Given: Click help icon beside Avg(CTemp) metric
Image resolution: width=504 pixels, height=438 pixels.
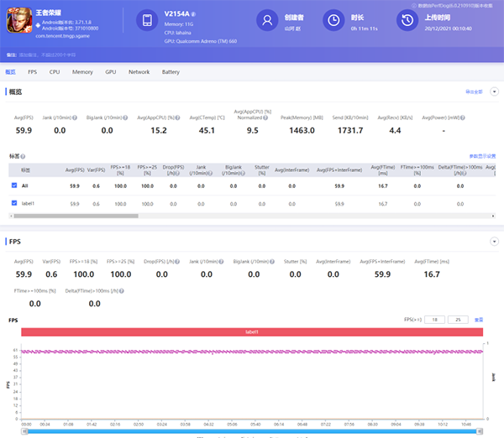Looking at the screenshot, I should coord(228,117).
